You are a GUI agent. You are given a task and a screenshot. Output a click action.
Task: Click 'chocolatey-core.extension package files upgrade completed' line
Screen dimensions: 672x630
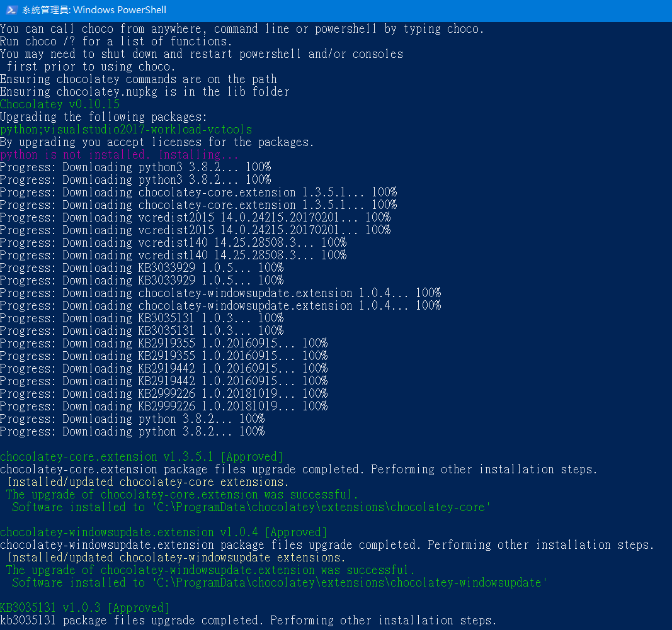point(299,470)
